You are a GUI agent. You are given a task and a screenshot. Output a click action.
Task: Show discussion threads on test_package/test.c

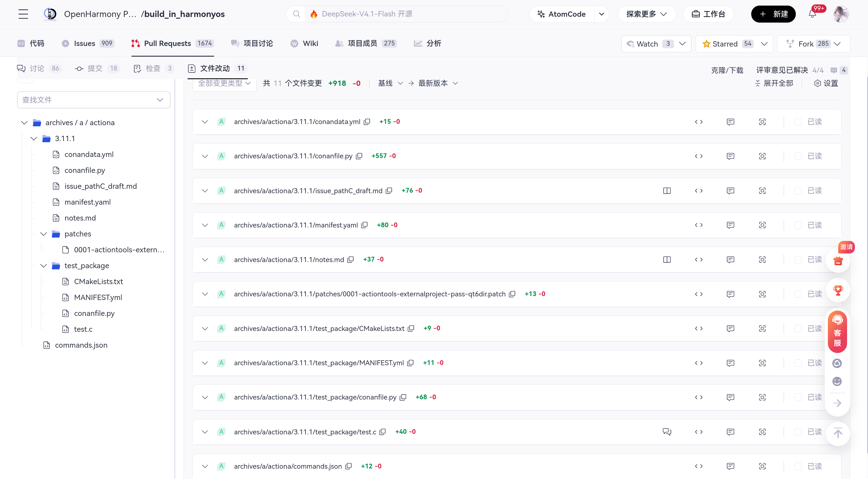667,432
